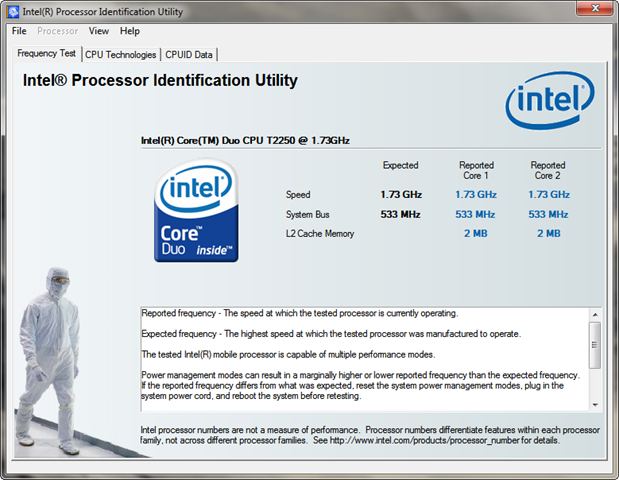Click the Intel Processor Identification Utility heading
Image resolution: width=619 pixels, height=480 pixels.
point(160,81)
